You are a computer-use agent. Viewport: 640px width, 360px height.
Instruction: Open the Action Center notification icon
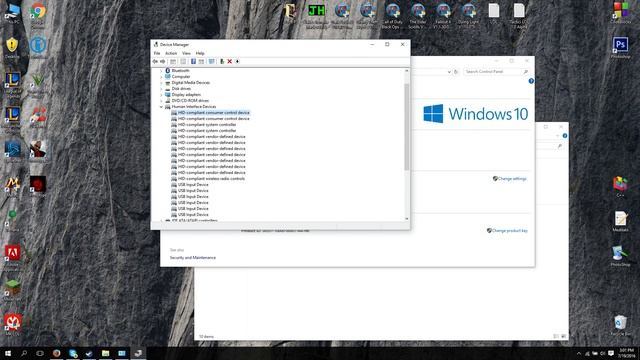[x=611, y=353]
